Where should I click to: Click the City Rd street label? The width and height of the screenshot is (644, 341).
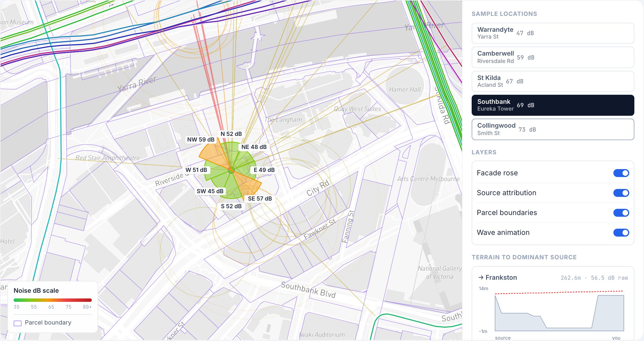pos(318,188)
